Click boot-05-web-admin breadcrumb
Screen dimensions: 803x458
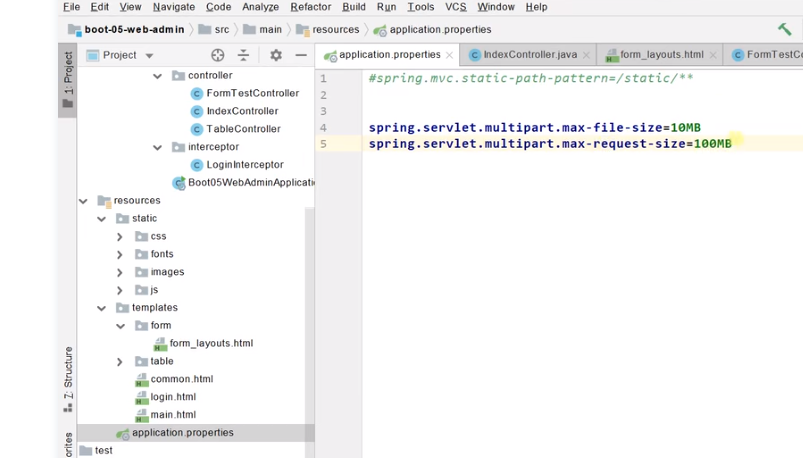point(126,30)
